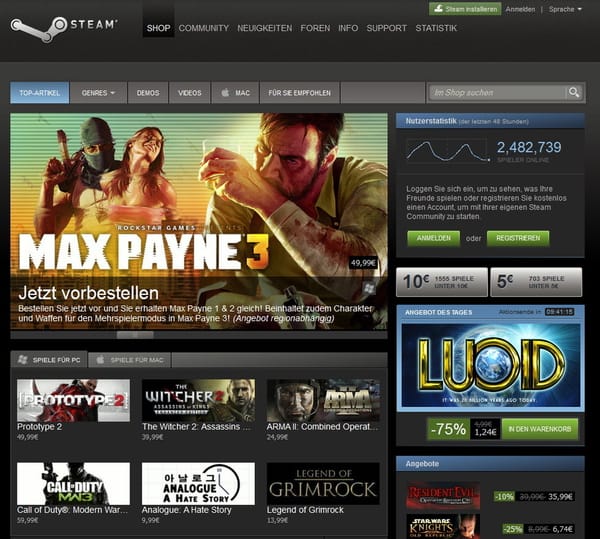Click the Windows platform icon on the Max Payne banner

coord(369,288)
